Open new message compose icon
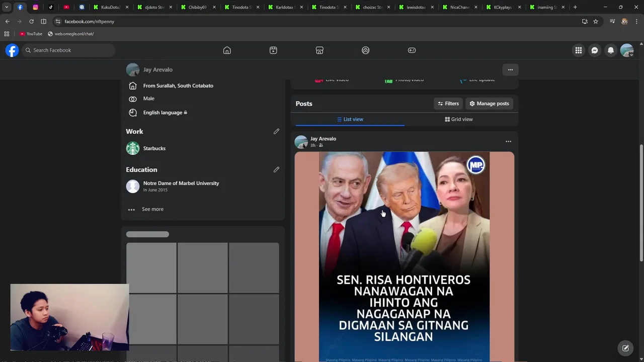 coord(625,348)
